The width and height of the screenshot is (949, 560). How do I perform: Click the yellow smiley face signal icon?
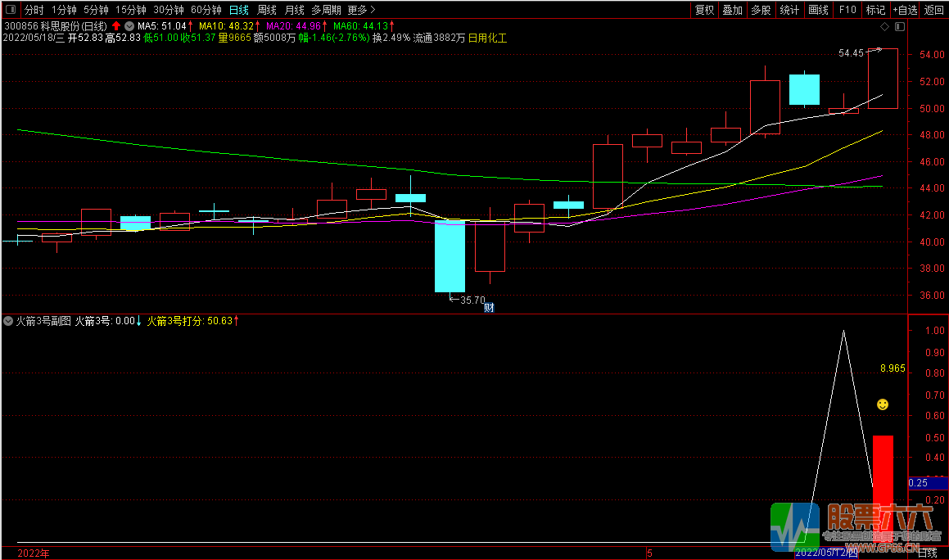click(x=883, y=404)
